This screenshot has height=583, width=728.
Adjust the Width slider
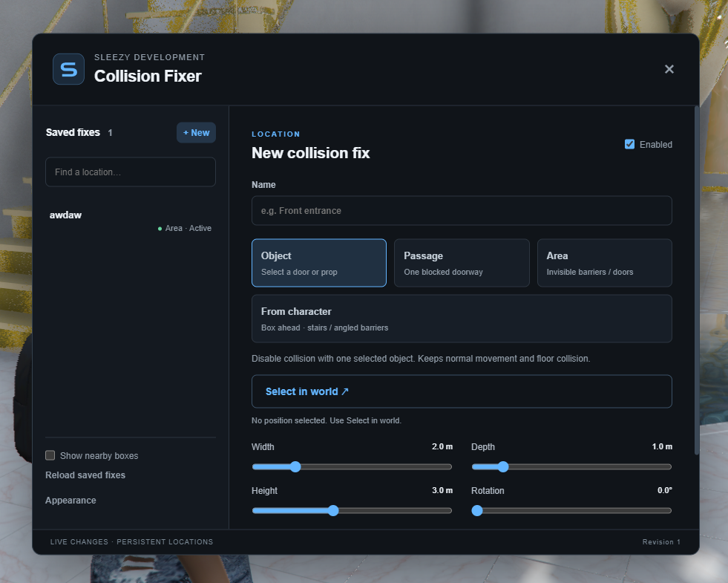coord(352,467)
